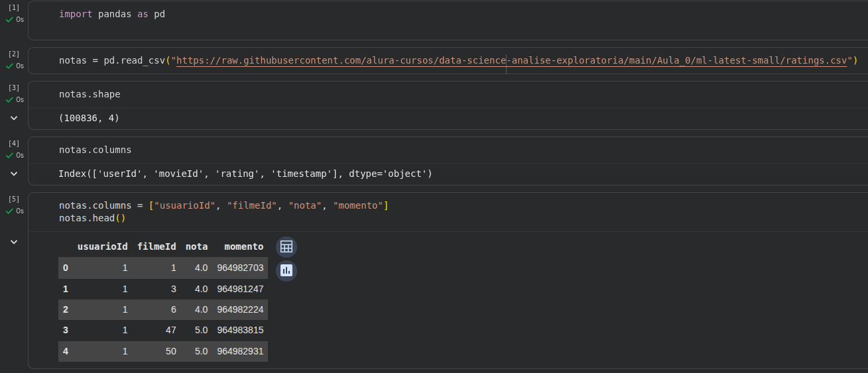
Task: Collapse the output of notas.shape cell
Action: pos(14,118)
